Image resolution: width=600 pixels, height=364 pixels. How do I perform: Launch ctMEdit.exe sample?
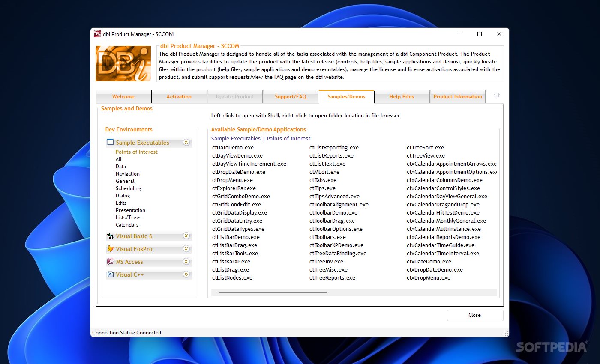coord(324,172)
